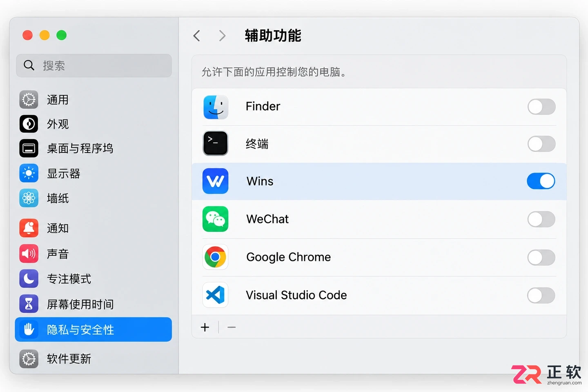Enable accessibility toggle for Google Chrome
Viewport: 588px width, 392px height.
pyautogui.click(x=541, y=258)
